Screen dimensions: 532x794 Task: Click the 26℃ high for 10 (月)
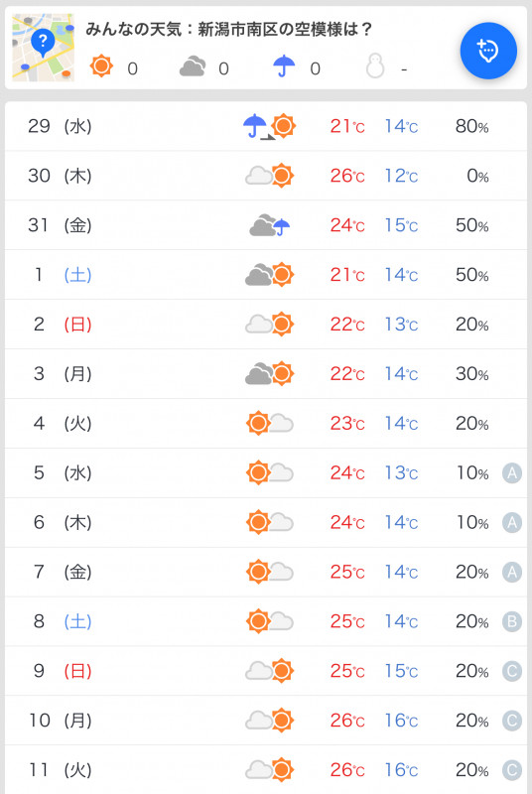coord(347,721)
